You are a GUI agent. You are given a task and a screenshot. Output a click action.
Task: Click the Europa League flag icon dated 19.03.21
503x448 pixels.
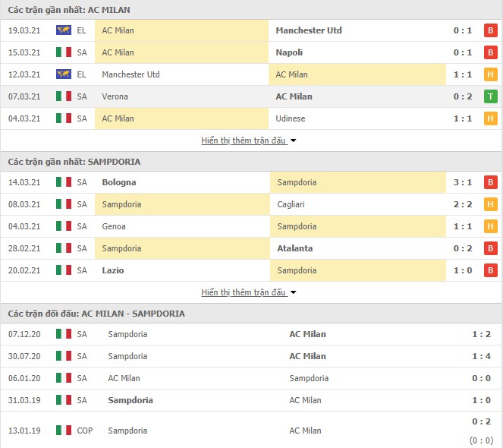(x=64, y=30)
